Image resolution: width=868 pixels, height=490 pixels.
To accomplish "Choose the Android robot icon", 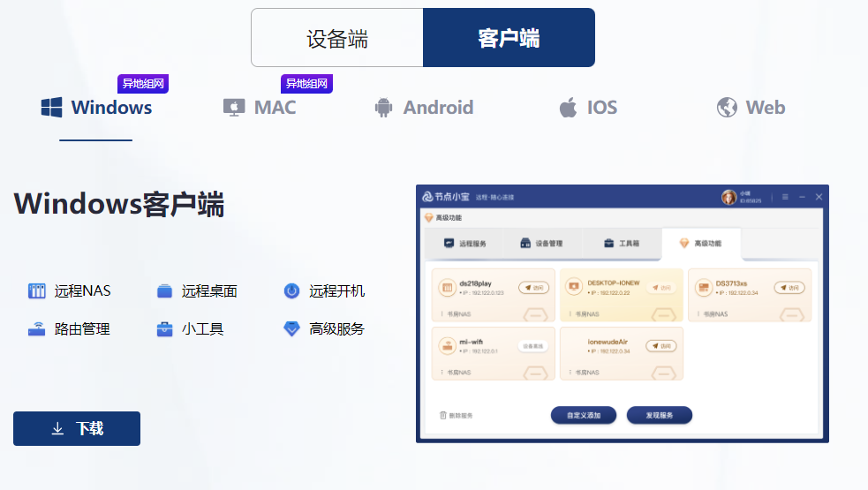I will pyautogui.click(x=383, y=108).
